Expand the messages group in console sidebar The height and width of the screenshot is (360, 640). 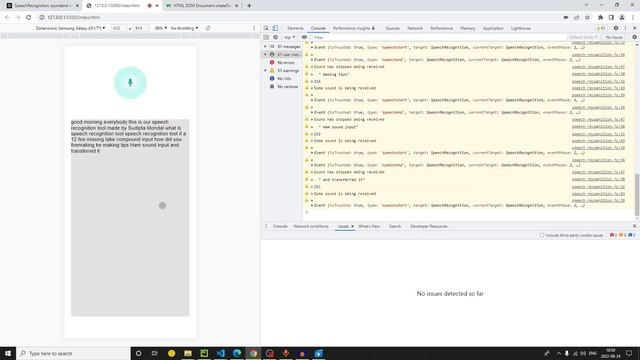tap(265, 47)
